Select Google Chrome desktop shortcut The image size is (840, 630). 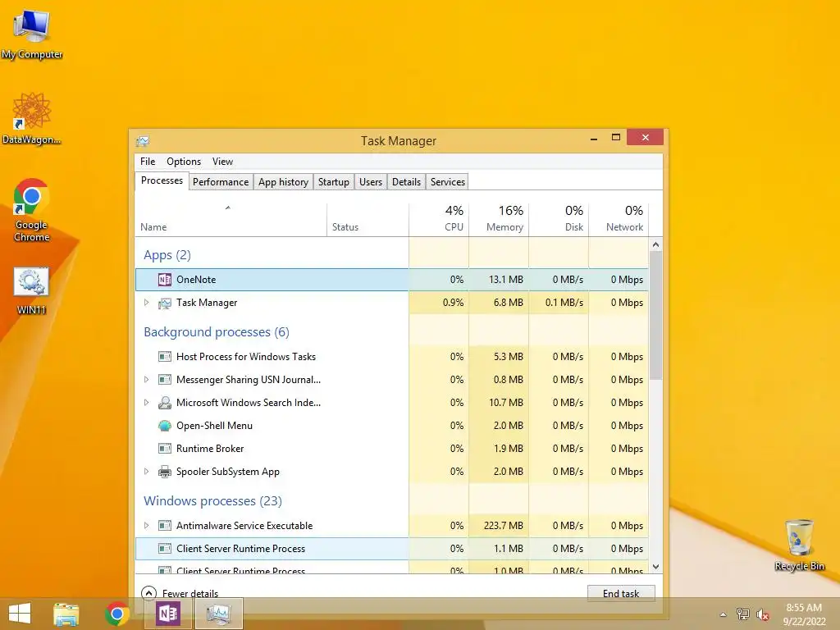tap(32, 210)
